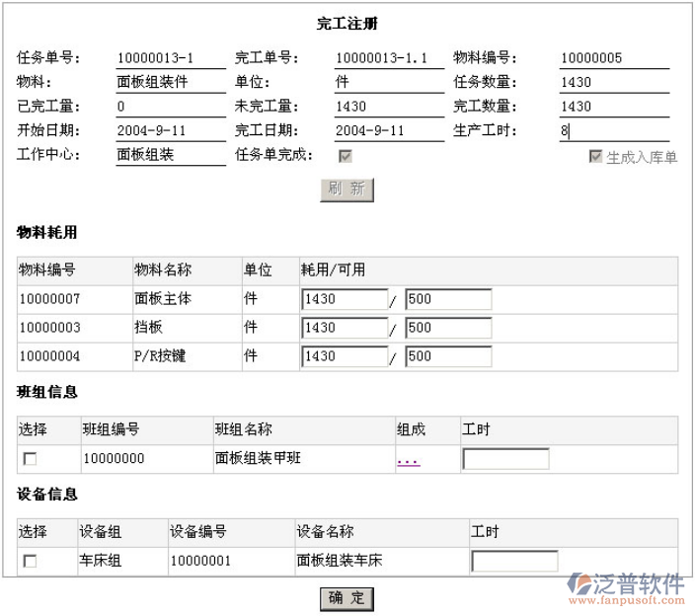Click the 开始日期 field

170,130
